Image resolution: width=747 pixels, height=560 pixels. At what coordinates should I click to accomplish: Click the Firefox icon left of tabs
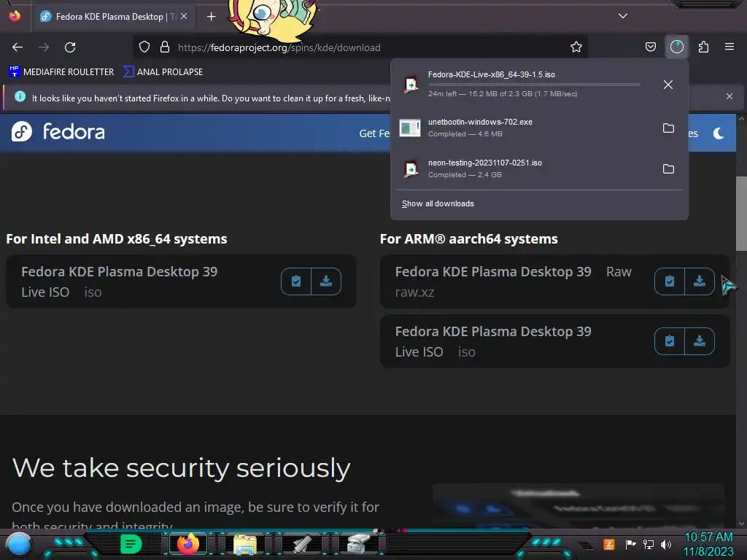click(15, 16)
